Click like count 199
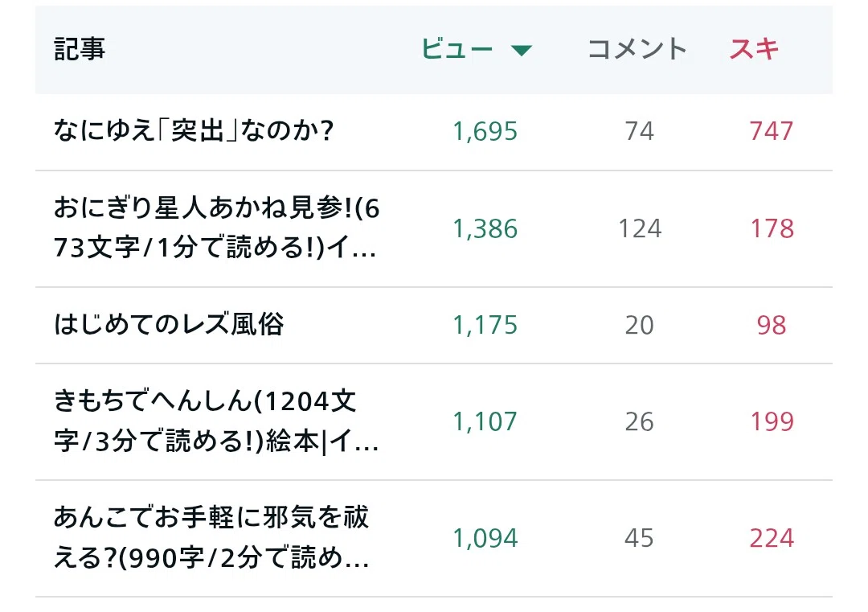Viewport: 868px width, 612px height. point(772,422)
